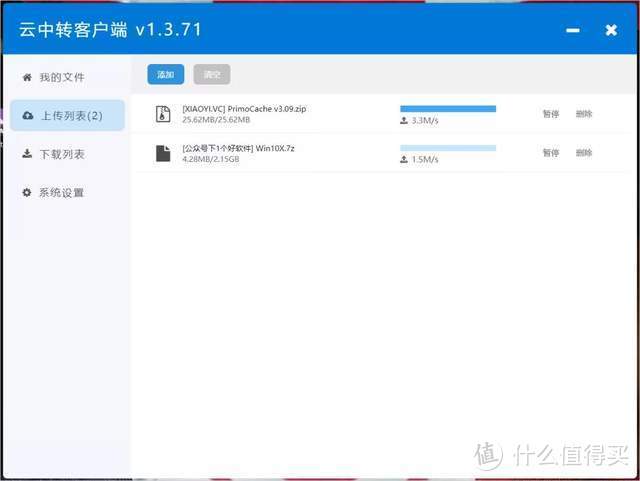The image size is (640, 481).
Task: Go to 系统设置
Action: pyautogui.click(x=61, y=192)
